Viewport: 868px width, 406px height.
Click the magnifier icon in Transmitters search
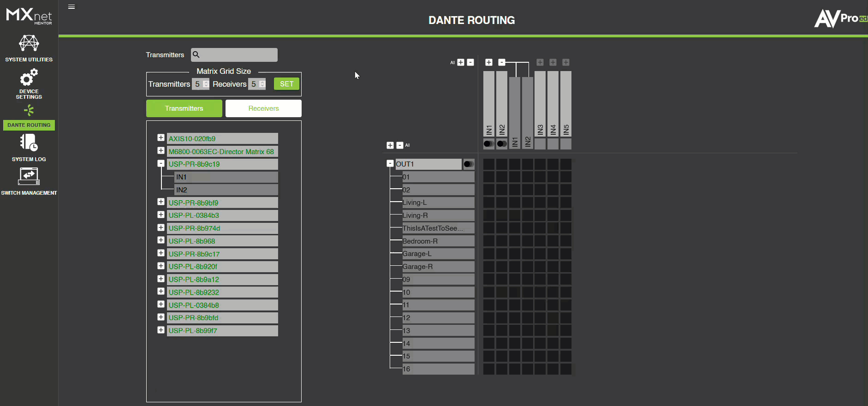pyautogui.click(x=196, y=55)
